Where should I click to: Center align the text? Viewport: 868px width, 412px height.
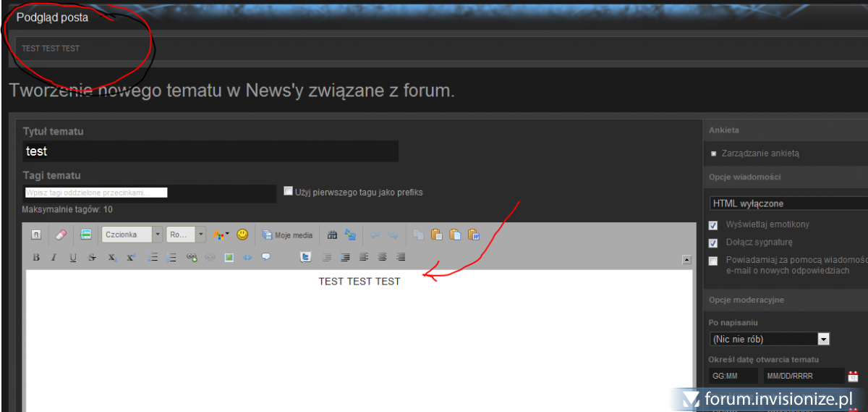pos(382,257)
